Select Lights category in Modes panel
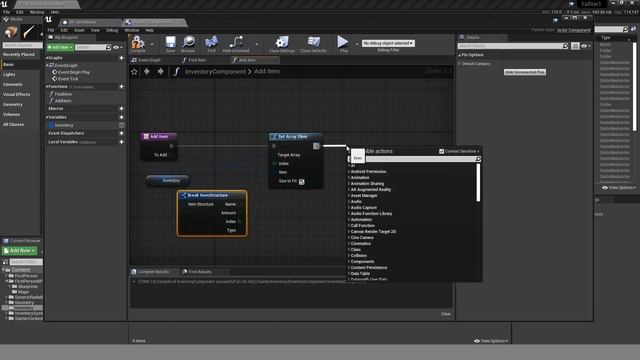Screen dimensions: 640x360 pos(9,75)
